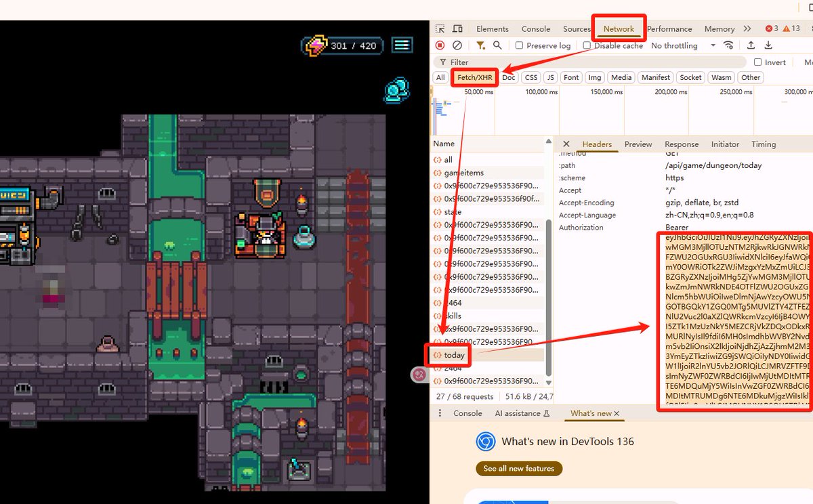Switch to the Network panel tab
Viewport: 813px width, 504px height.
(619, 29)
